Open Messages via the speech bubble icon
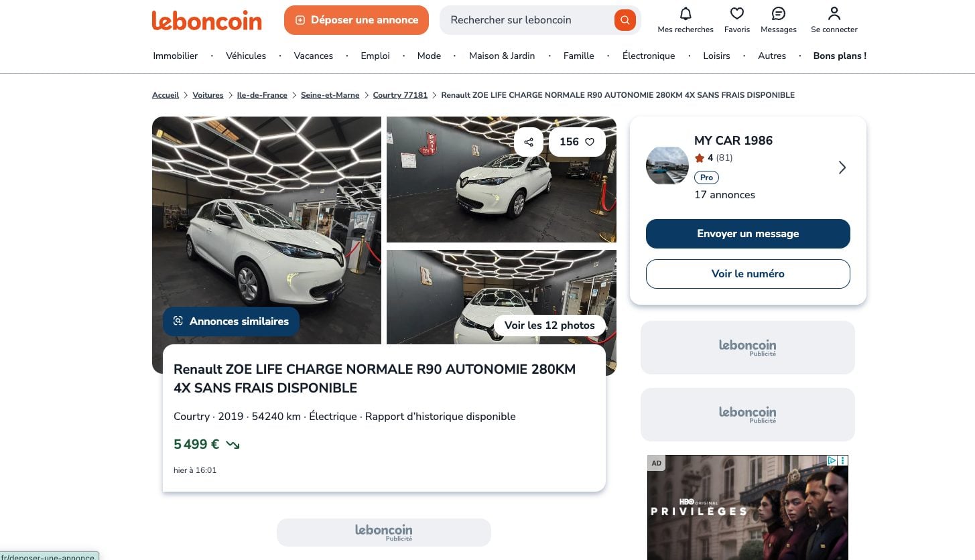 pyautogui.click(x=778, y=13)
